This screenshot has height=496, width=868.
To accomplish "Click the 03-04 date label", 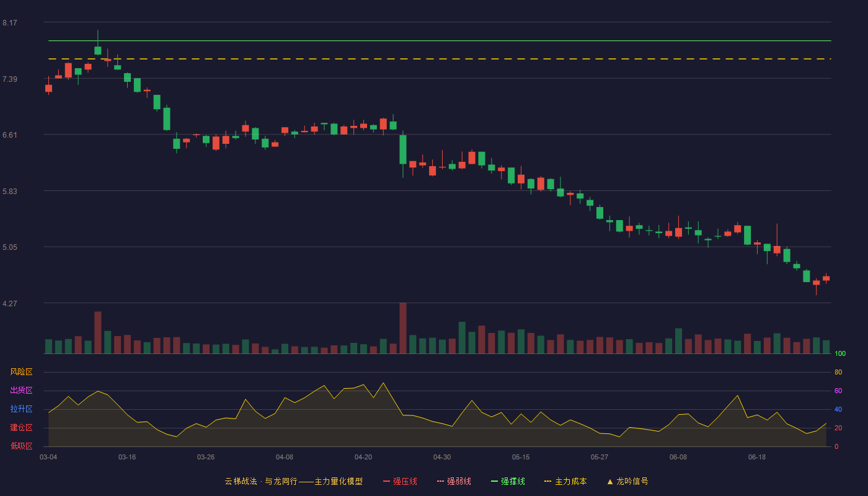I will 48,457.
